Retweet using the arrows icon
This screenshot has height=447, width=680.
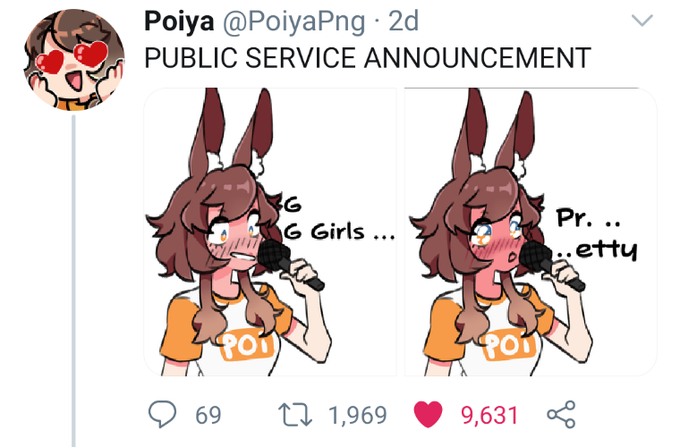click(x=295, y=414)
